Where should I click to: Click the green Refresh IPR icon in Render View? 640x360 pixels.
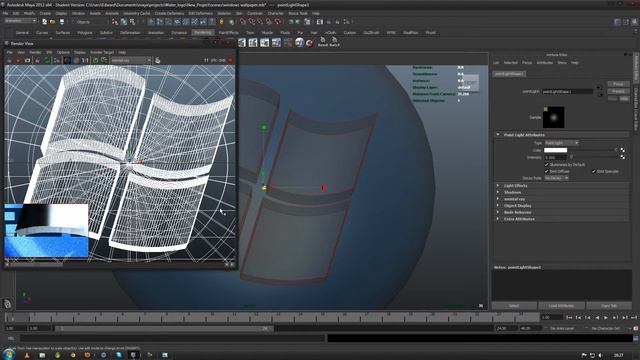click(47, 60)
